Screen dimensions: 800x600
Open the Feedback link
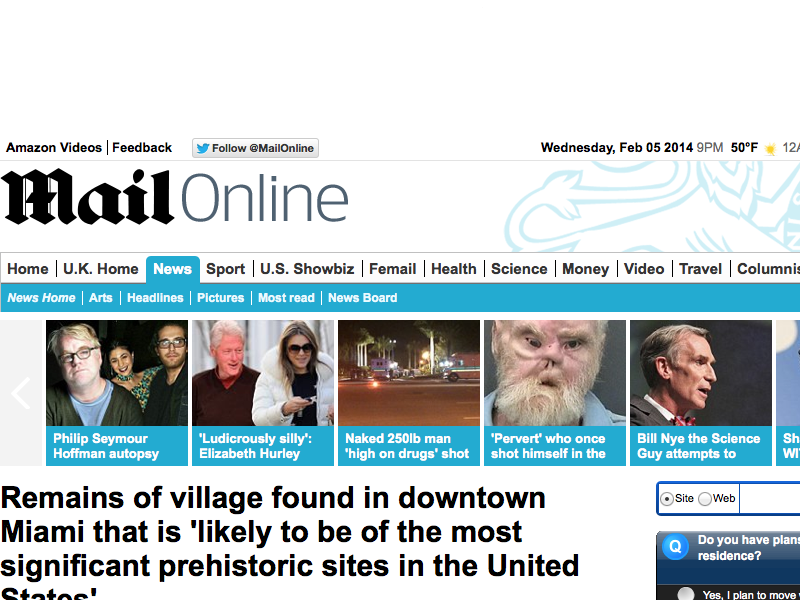click(x=142, y=148)
